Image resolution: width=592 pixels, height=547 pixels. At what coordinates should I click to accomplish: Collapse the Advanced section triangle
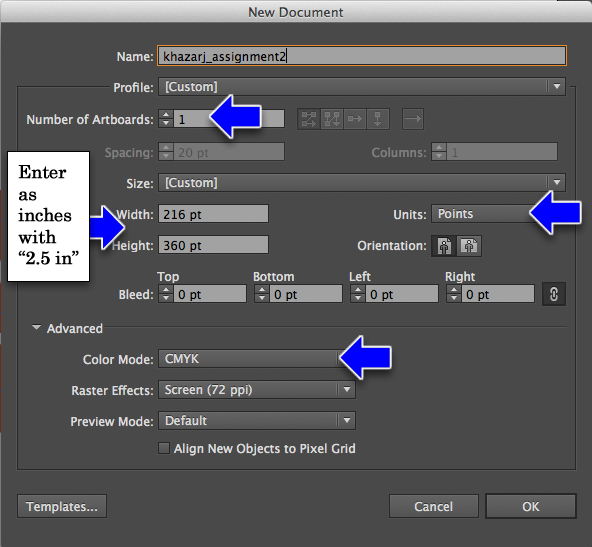36,328
